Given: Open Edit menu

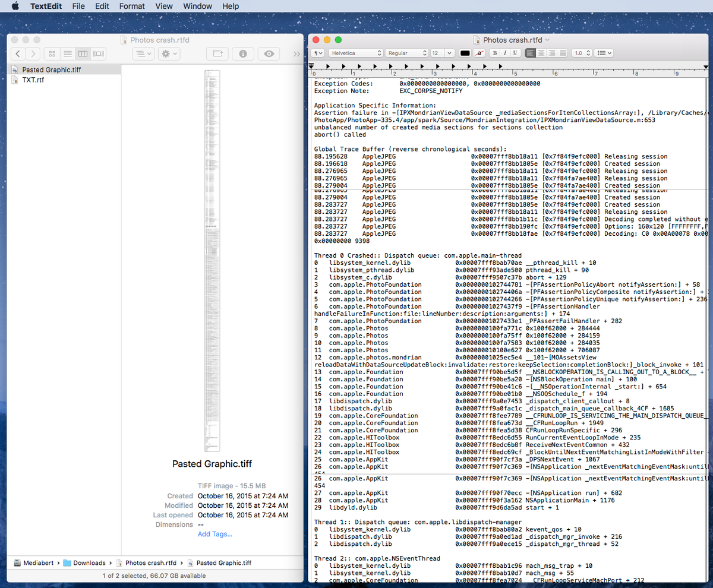Looking at the screenshot, I should click(x=102, y=6).
